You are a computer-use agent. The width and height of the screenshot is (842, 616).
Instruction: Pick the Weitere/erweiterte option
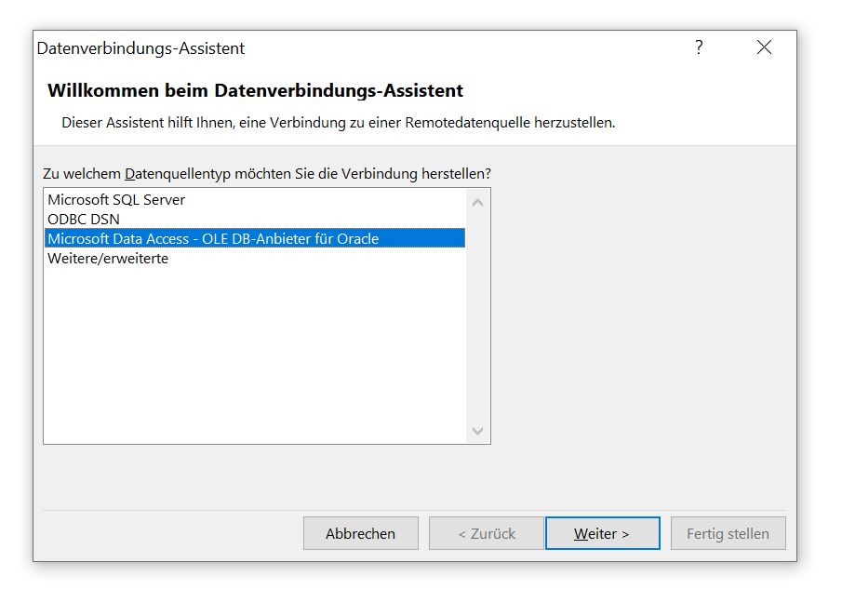255,259
